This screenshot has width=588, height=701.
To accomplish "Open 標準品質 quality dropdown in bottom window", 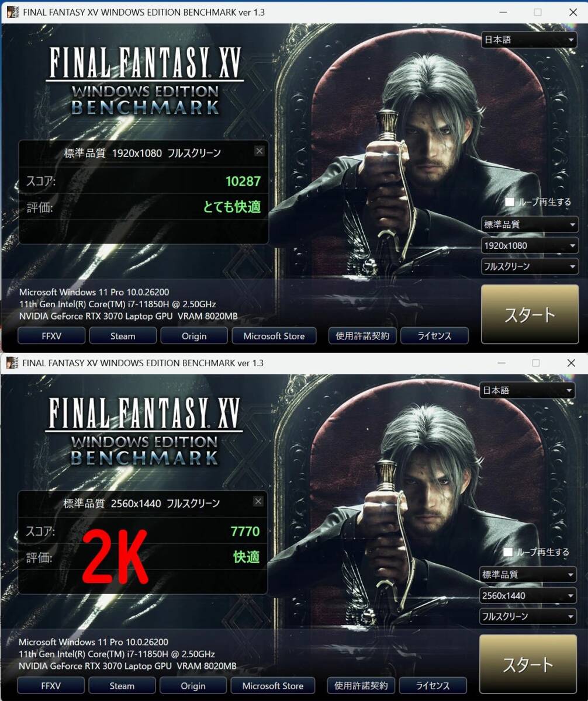I will (528, 574).
